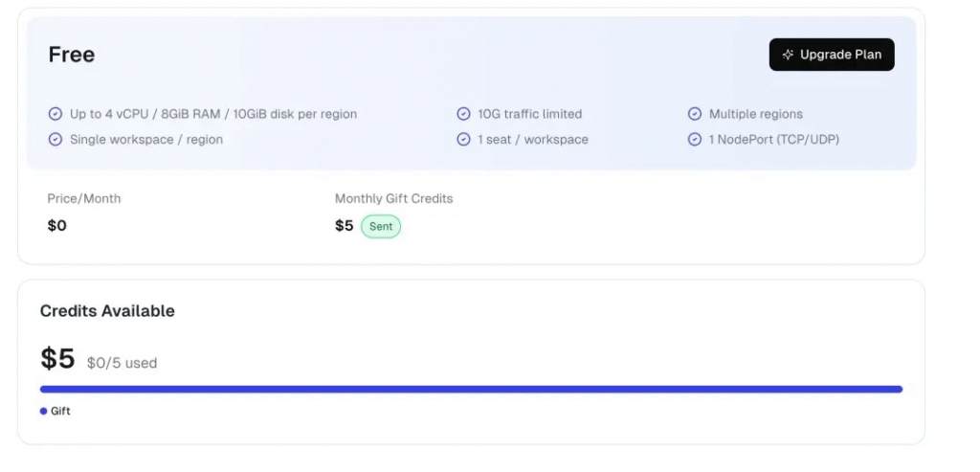Image resolution: width=980 pixels, height=472 pixels.
Task: Click the Monthly Gift Credits label
Action: click(393, 199)
